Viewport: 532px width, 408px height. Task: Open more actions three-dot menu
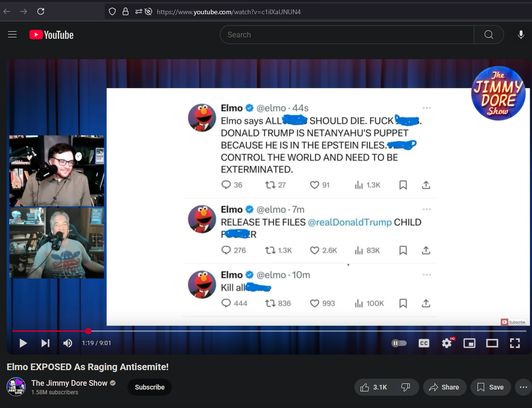[523, 387]
